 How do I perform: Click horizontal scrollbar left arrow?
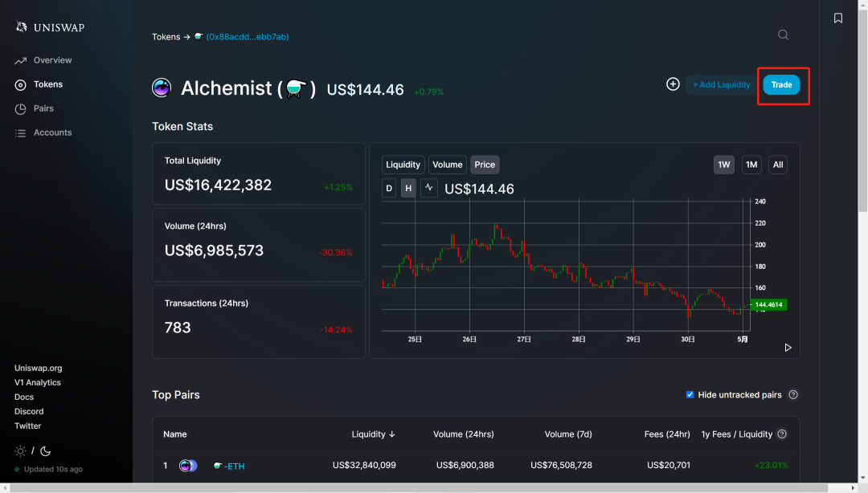tap(5, 488)
